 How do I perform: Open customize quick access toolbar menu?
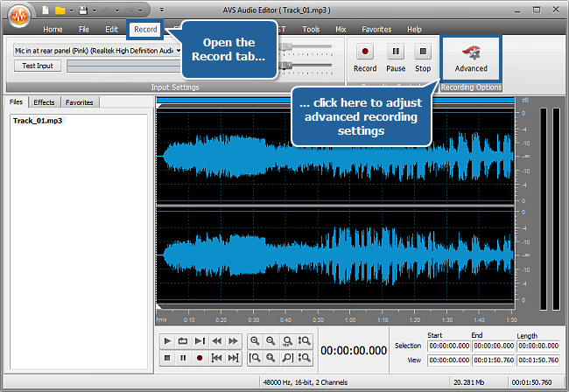pos(162,10)
